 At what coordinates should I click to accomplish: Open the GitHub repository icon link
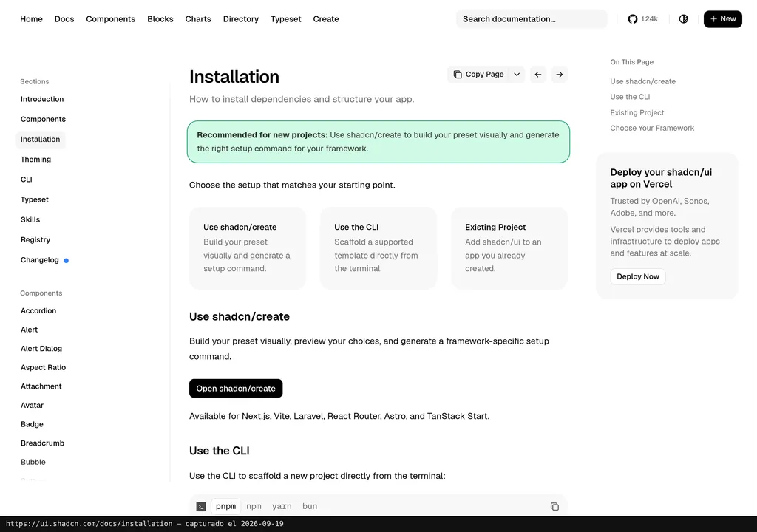(633, 18)
